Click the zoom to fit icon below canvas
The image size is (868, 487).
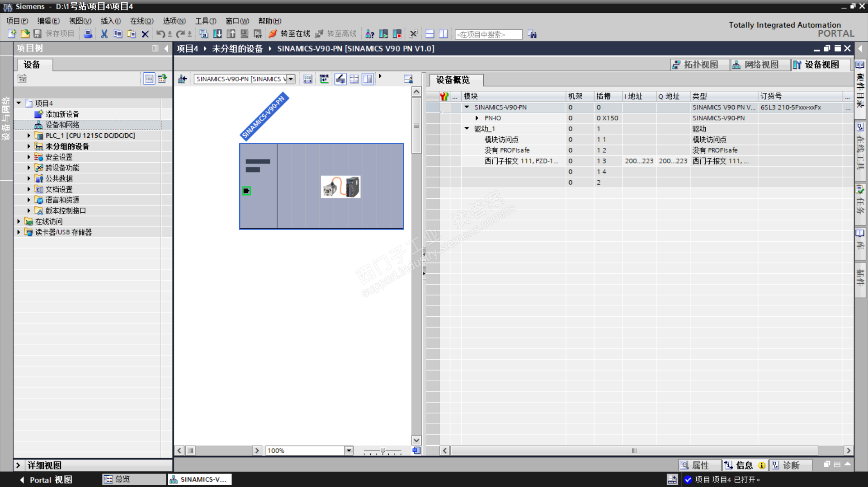point(416,450)
